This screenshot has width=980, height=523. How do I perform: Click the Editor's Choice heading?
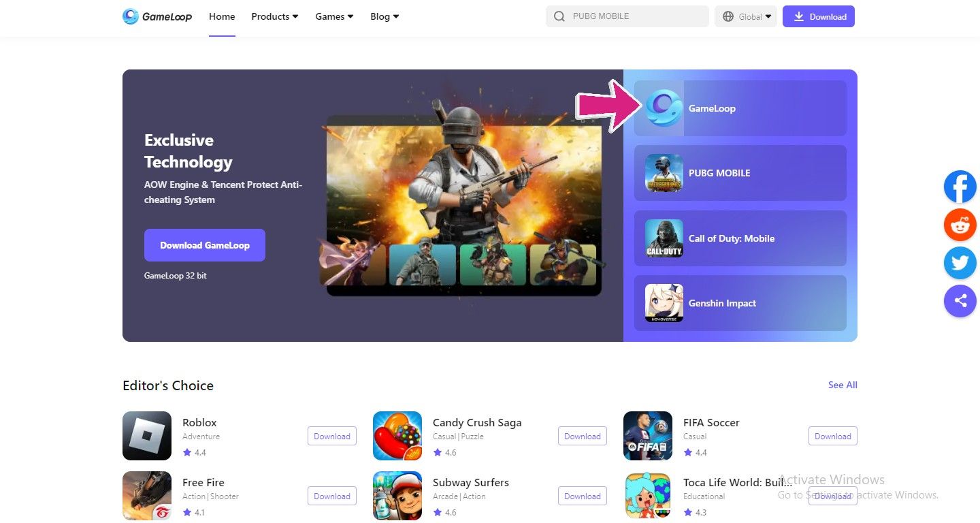click(168, 385)
